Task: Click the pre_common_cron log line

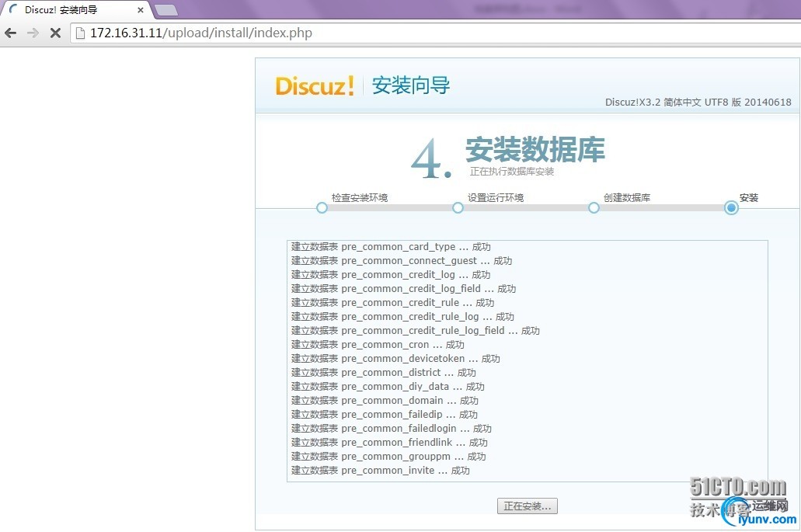Action: click(378, 345)
